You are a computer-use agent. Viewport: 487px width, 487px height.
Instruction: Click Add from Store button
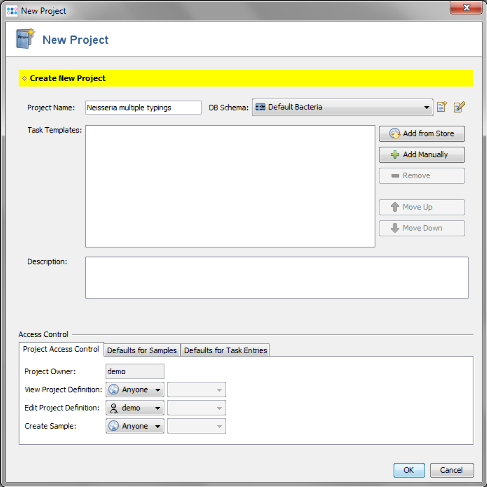(x=422, y=134)
